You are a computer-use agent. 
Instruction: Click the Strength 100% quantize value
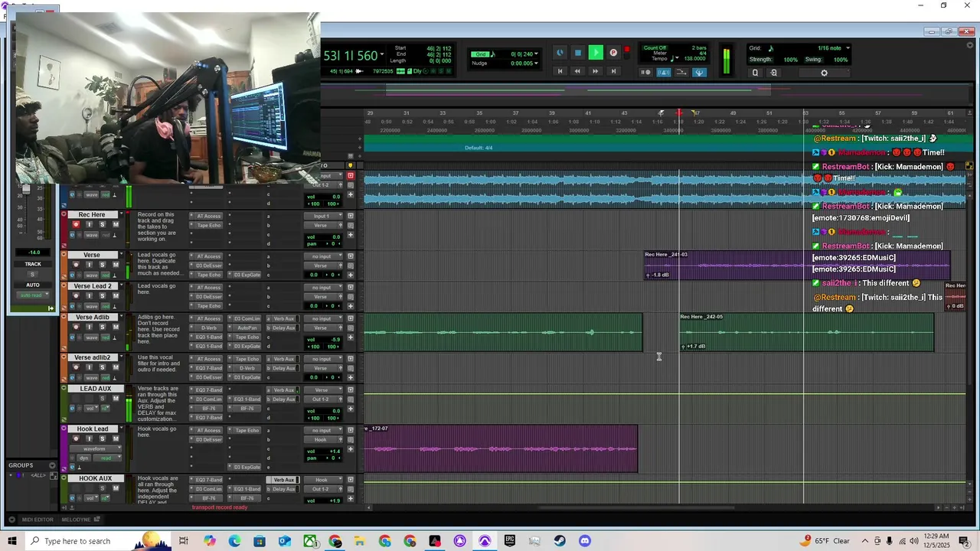point(790,60)
